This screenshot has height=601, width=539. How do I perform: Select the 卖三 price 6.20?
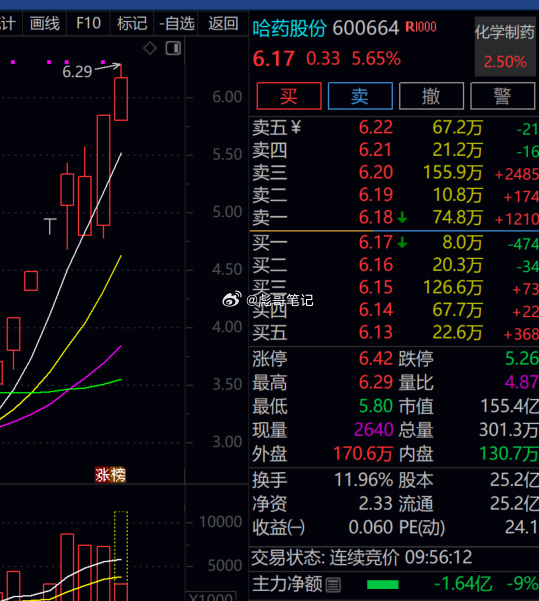pos(376,172)
